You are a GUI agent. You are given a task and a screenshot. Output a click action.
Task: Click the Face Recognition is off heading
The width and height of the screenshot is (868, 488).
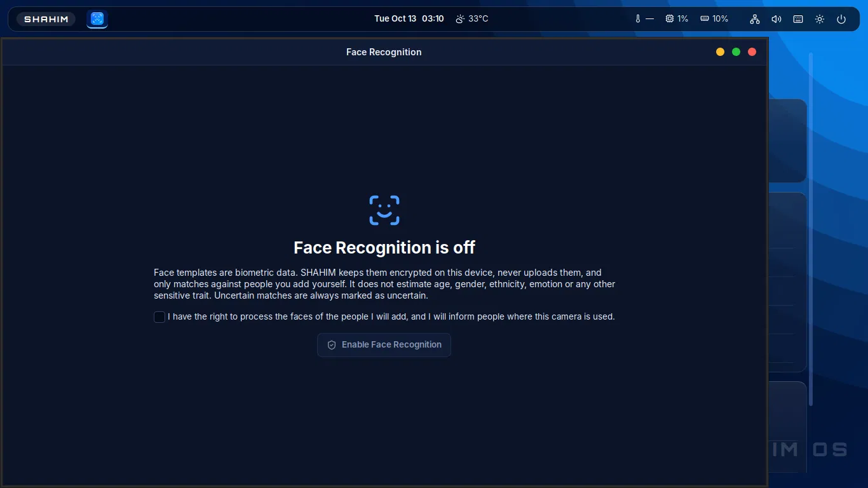pyautogui.click(x=384, y=247)
